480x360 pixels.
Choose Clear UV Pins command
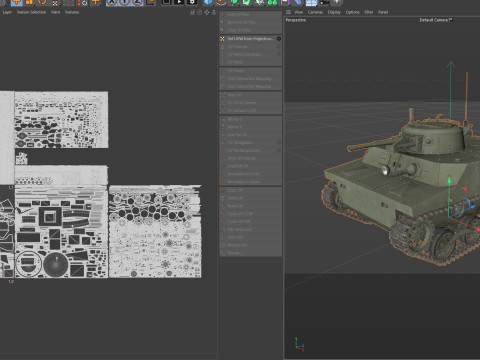pos(250,30)
